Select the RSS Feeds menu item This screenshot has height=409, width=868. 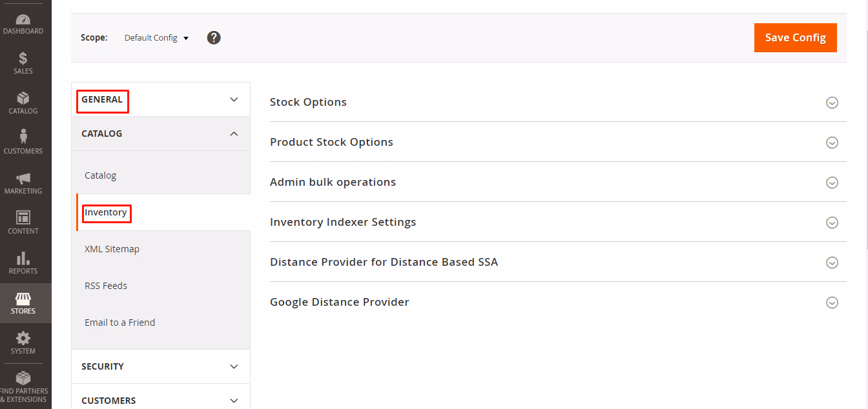(106, 286)
